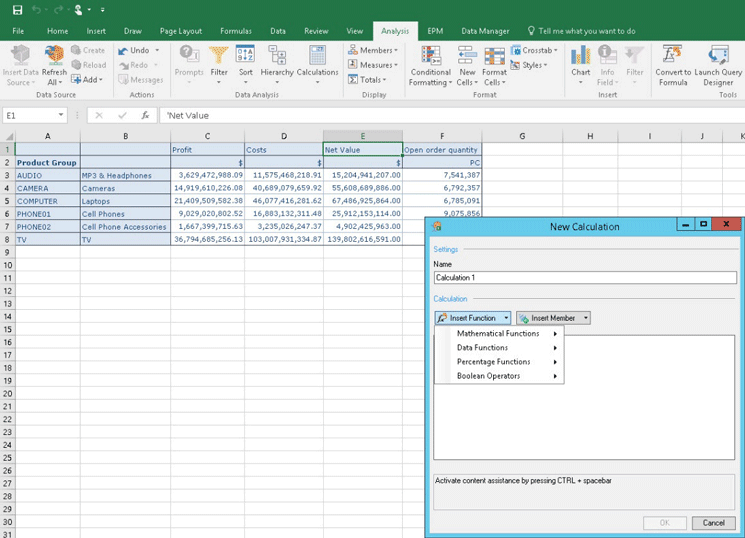Open the Hierarchy tool icon
The height and width of the screenshot is (538, 745).
[277, 55]
